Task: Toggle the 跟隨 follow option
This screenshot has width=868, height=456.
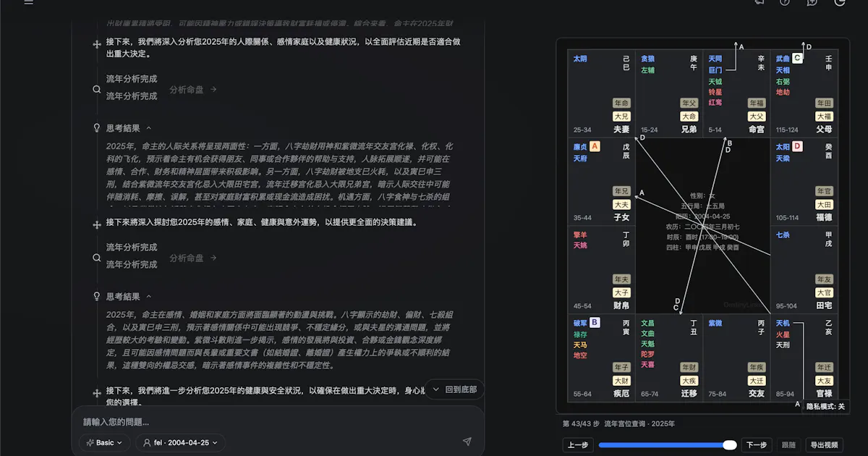Action: pos(788,445)
